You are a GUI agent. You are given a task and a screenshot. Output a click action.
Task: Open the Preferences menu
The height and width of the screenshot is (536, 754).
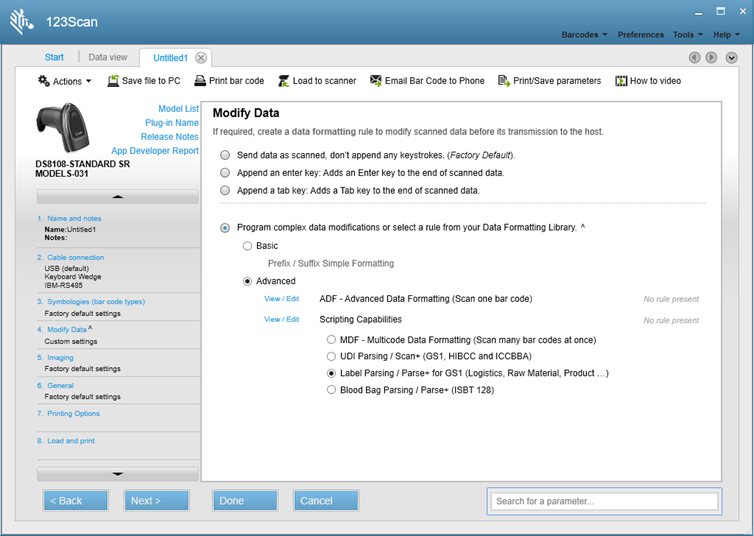click(640, 35)
